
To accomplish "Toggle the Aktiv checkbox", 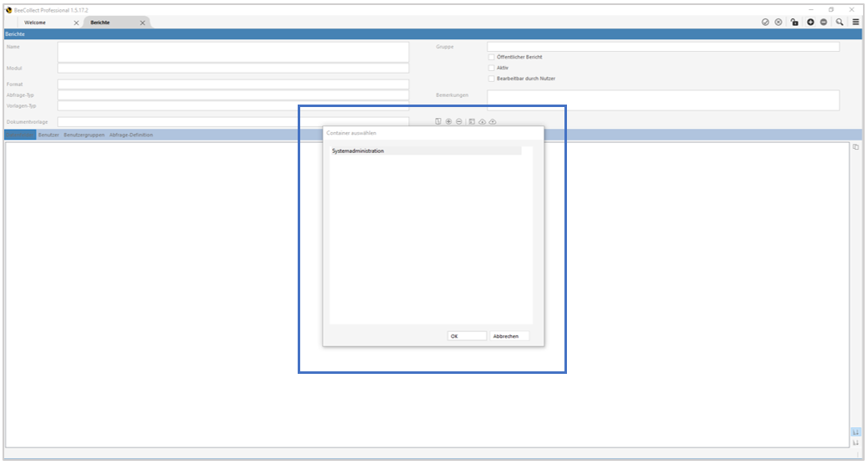I will pyautogui.click(x=491, y=68).
